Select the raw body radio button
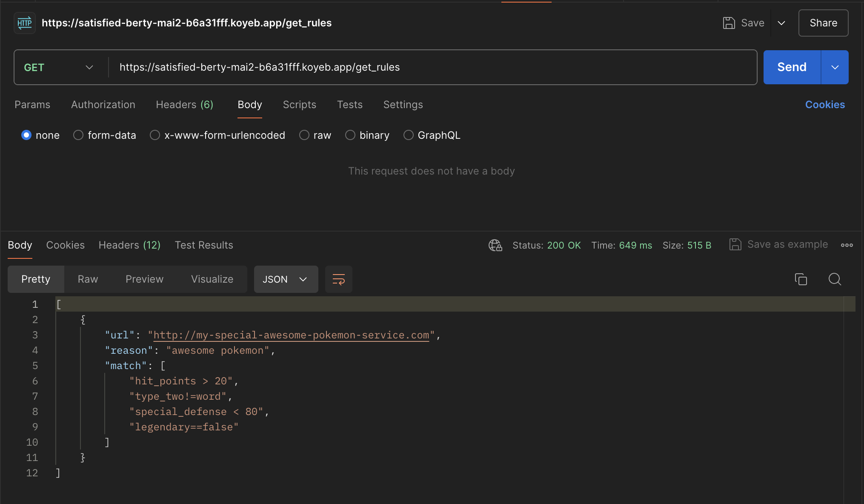 point(304,135)
